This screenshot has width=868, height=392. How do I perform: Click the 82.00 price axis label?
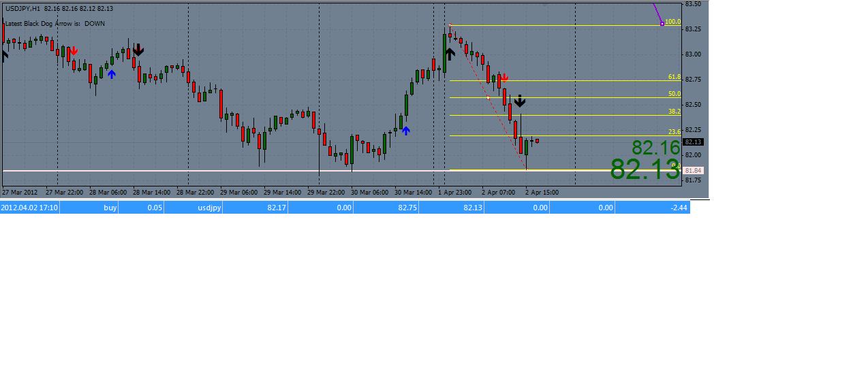[x=694, y=155]
